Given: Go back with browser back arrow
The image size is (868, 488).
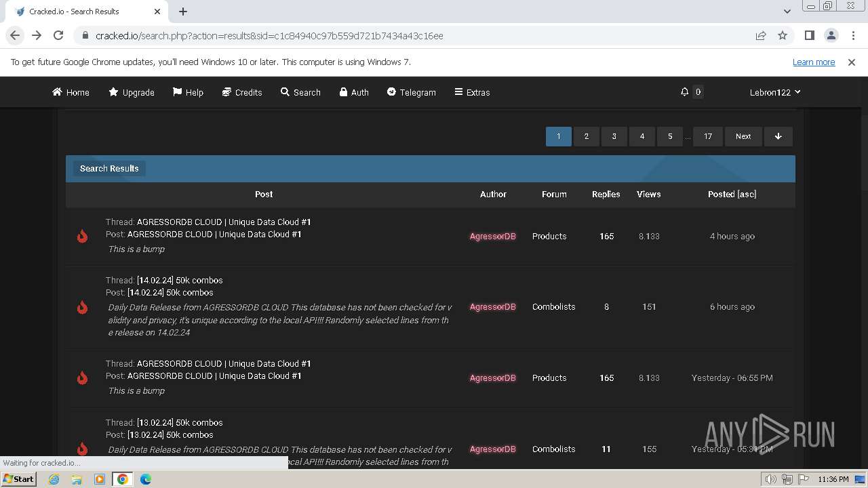Looking at the screenshot, I should point(15,35).
